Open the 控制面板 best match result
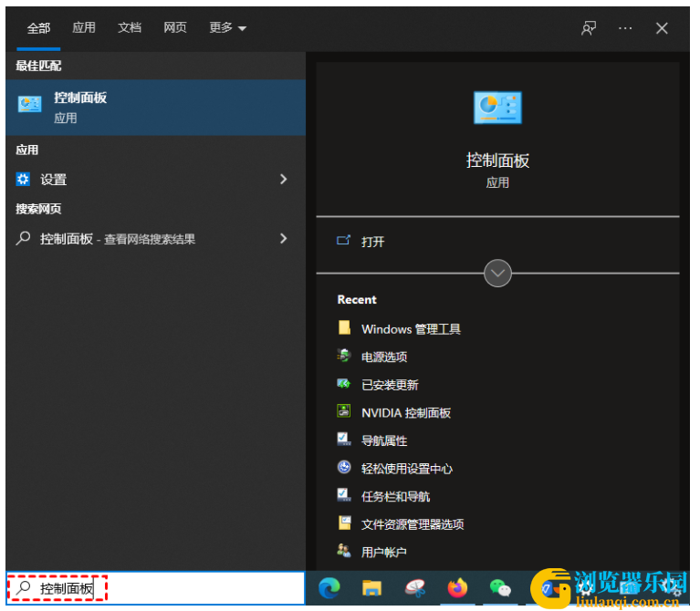Screen dimensions: 700x611 [155, 108]
